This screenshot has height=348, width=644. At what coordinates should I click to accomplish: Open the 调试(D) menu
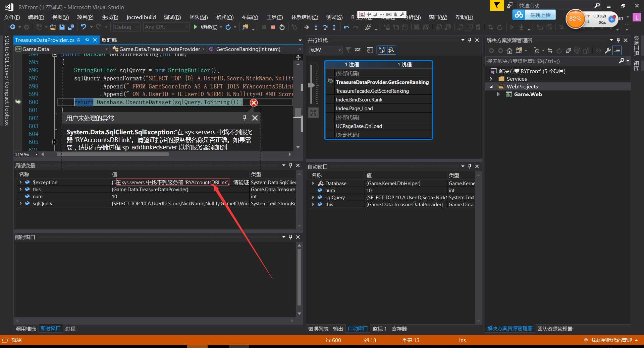click(172, 17)
